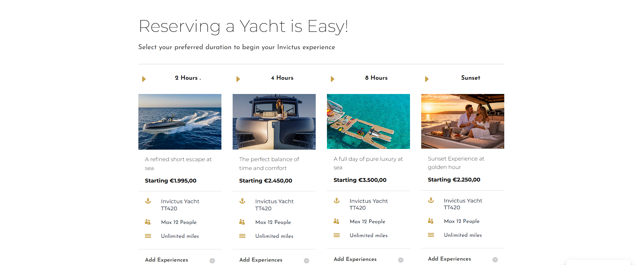Select the 4 Hours duration heading
This screenshot has height=265, width=644.
(x=282, y=78)
